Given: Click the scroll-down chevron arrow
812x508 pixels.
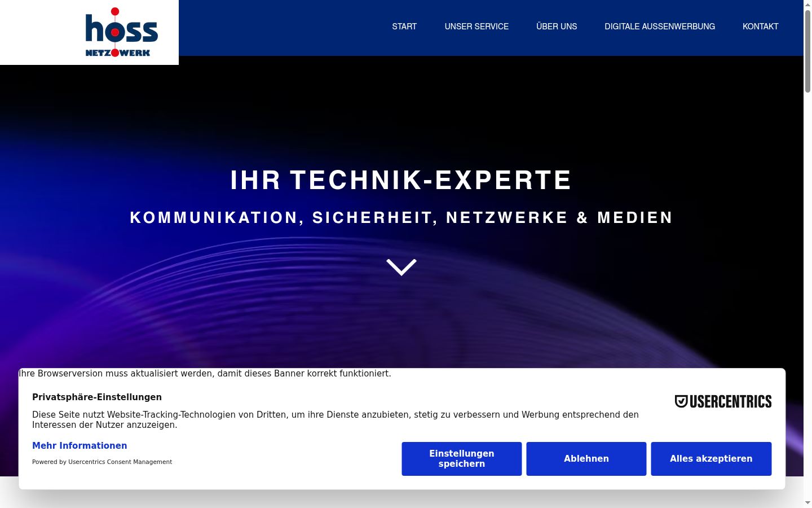Looking at the screenshot, I should 401,268.
